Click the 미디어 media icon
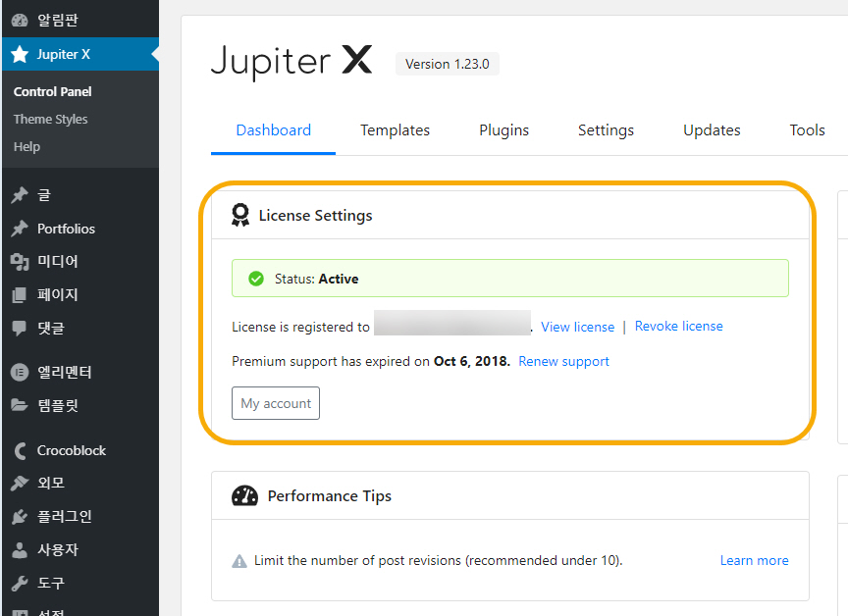The image size is (848, 616). (20, 262)
